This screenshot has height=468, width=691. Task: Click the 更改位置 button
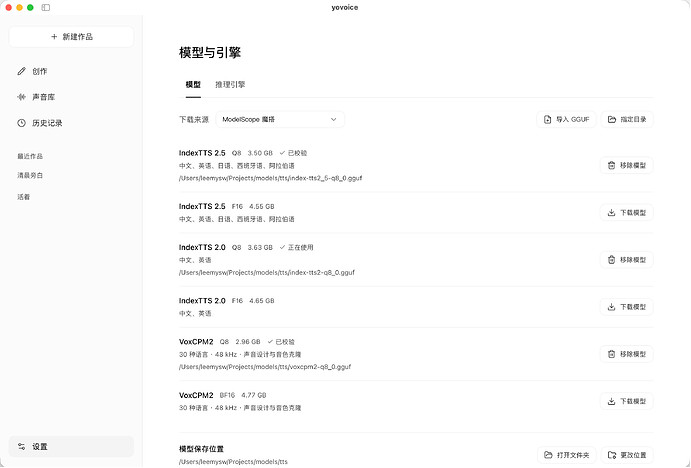pos(627,455)
